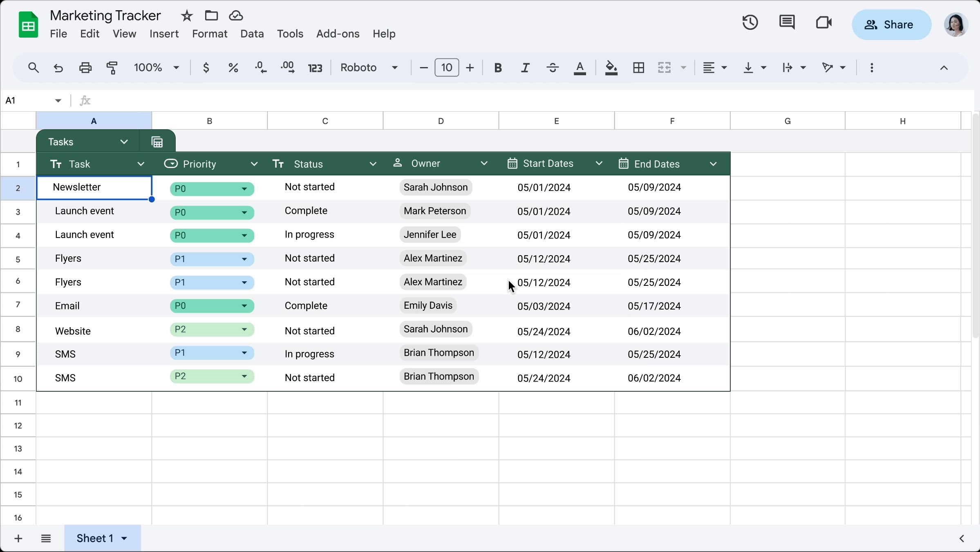Click the Emily Davis owner chip
The width and height of the screenshot is (980, 552).
point(428,305)
